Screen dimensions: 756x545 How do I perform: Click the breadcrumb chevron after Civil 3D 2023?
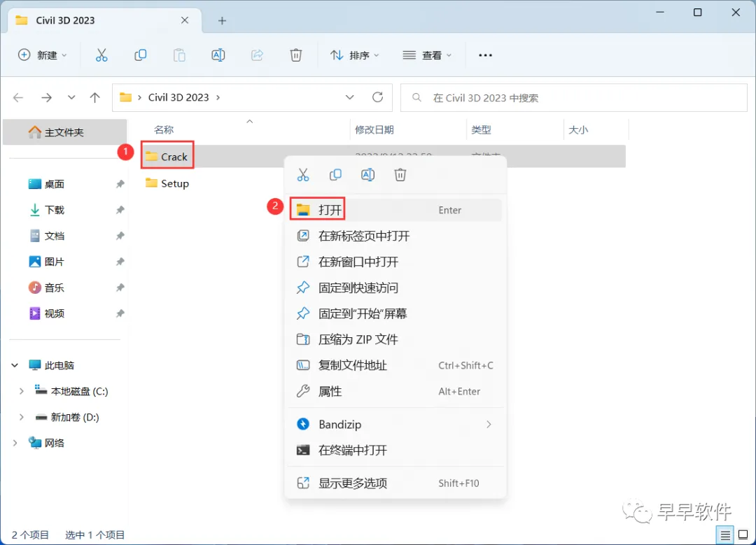(218, 97)
